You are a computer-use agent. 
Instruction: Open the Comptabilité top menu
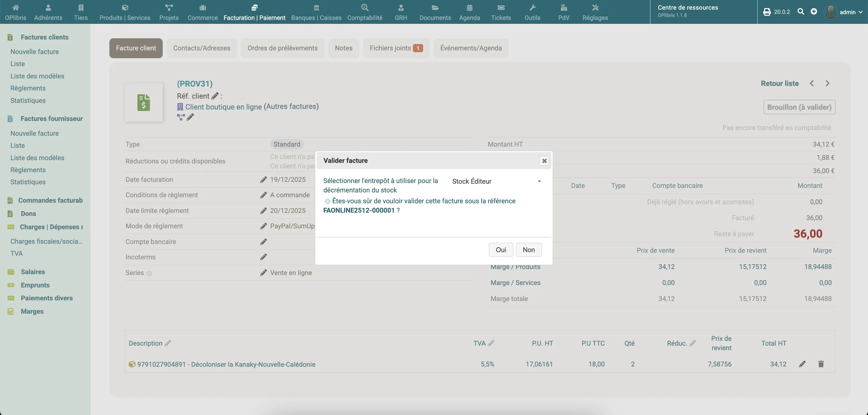[x=365, y=12]
